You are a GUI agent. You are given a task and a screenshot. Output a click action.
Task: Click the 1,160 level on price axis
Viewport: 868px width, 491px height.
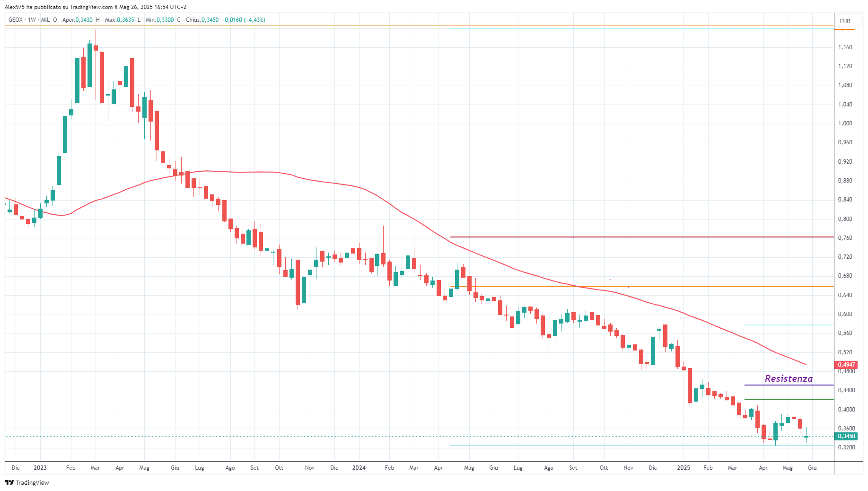(x=845, y=47)
